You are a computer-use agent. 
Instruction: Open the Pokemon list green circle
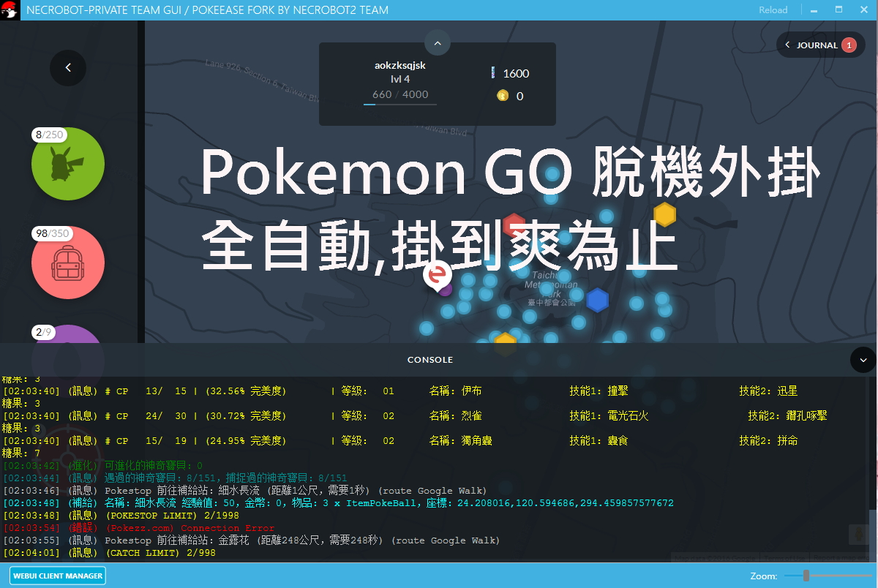pyautogui.click(x=68, y=164)
